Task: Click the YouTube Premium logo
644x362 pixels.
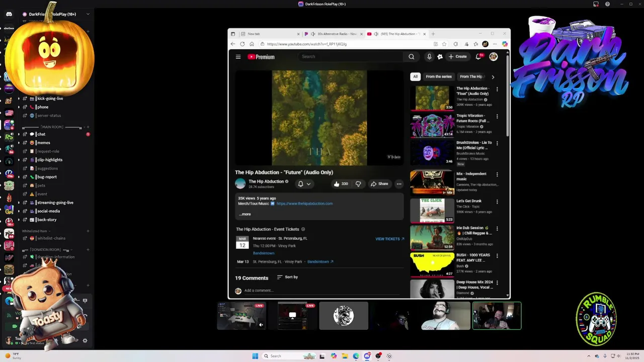Action: point(261,57)
